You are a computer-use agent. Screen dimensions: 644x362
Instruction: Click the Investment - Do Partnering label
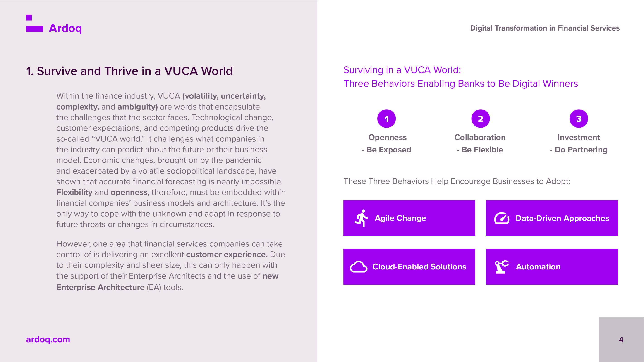point(579,143)
